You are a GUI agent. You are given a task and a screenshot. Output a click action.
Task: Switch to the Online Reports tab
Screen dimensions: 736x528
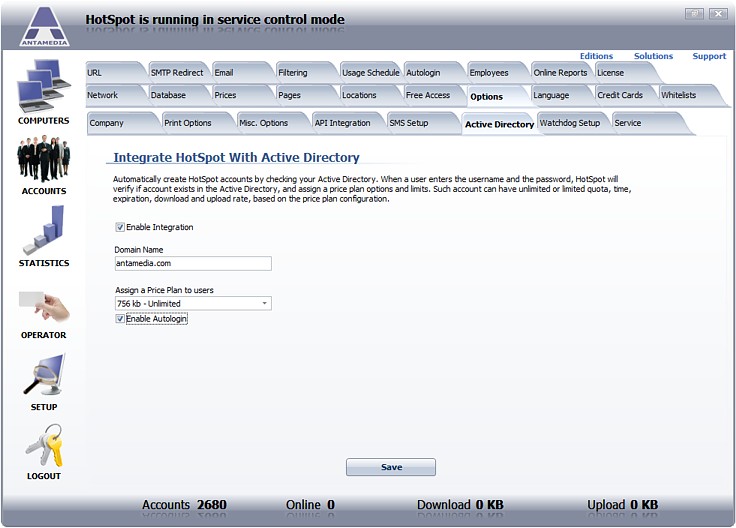click(560, 73)
